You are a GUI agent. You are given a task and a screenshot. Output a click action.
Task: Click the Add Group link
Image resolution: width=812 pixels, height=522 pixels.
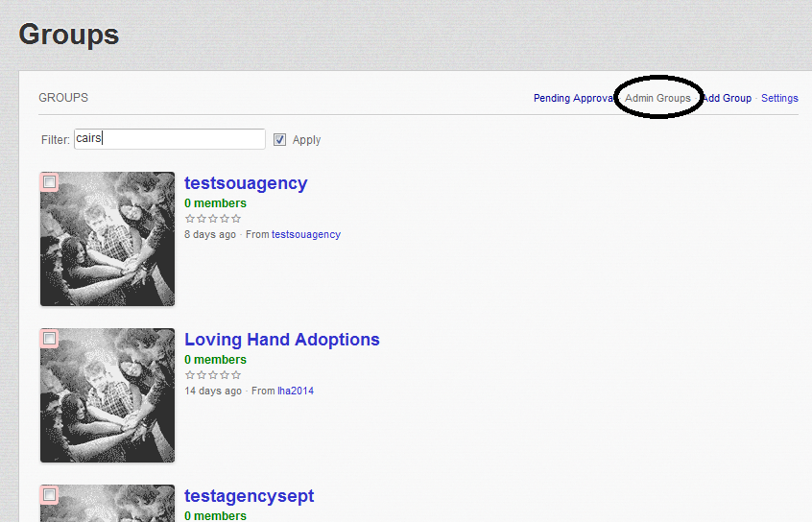pyautogui.click(x=728, y=98)
